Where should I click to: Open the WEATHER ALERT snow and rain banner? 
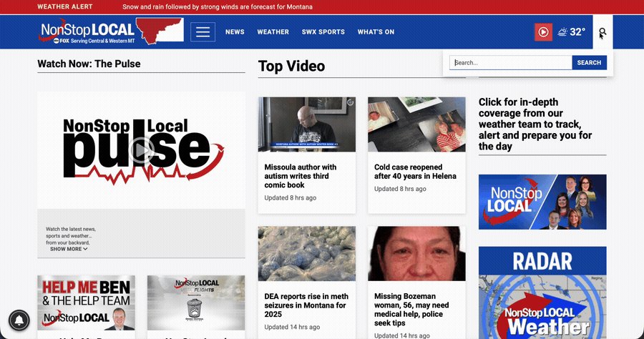(x=218, y=7)
